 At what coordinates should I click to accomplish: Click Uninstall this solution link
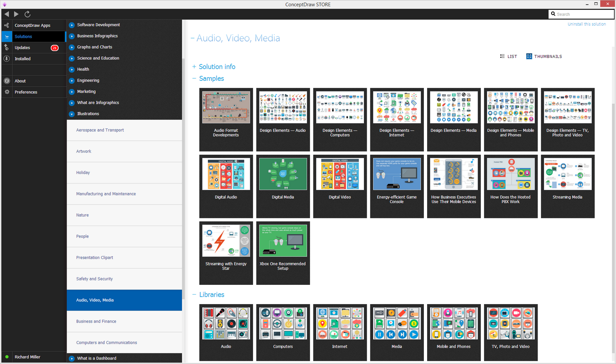click(586, 24)
